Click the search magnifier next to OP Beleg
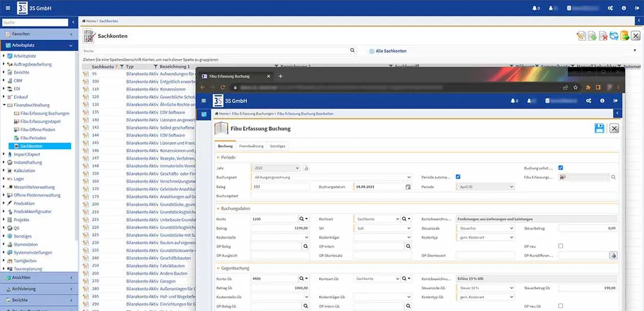The height and width of the screenshot is (311, 644). pos(306,246)
